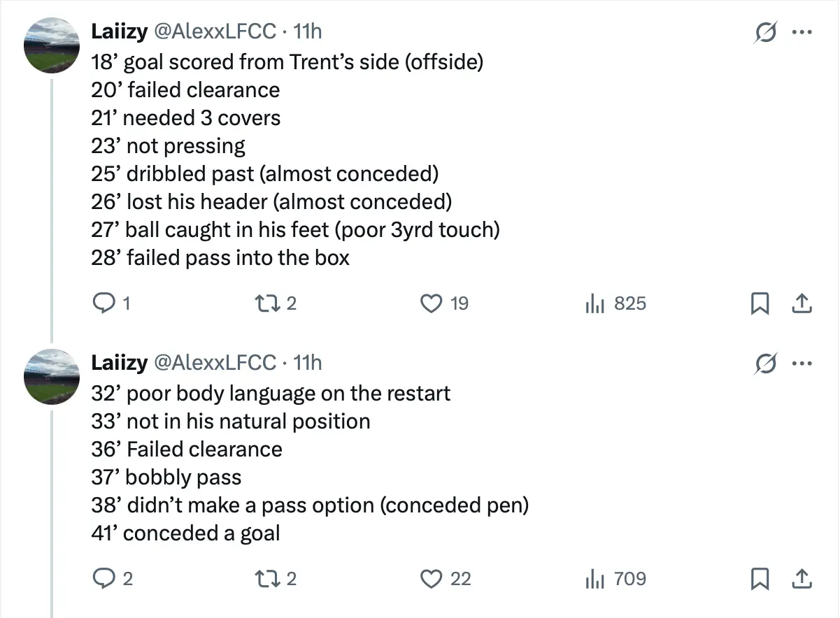Open the more options menu on first tweet
The width and height of the screenshot is (840, 618).
point(803,31)
